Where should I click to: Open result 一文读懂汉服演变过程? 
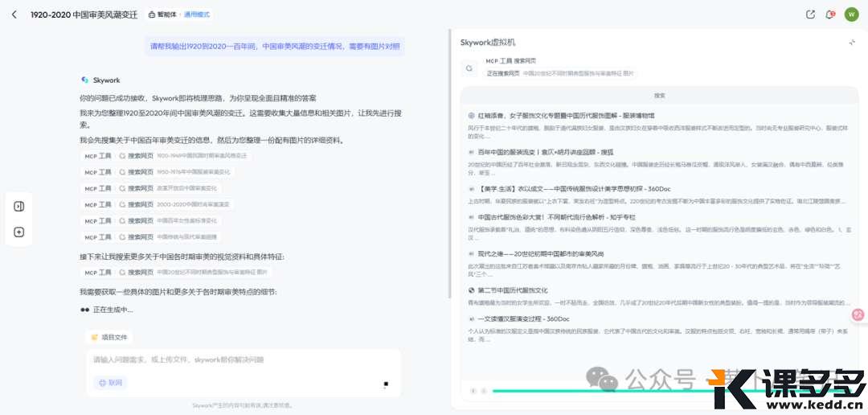(x=523, y=319)
